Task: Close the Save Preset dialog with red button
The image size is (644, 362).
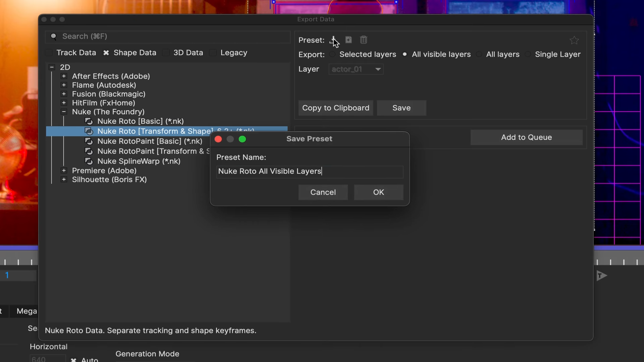Action: (x=218, y=139)
